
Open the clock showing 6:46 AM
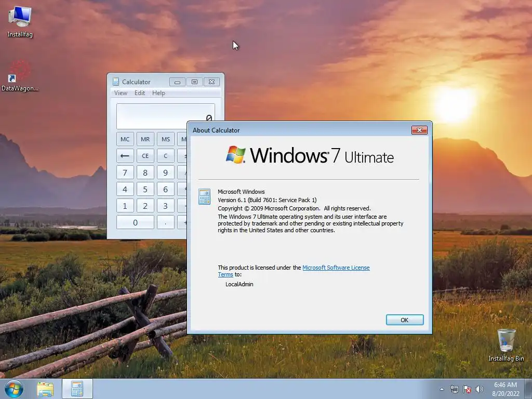pyautogui.click(x=506, y=389)
